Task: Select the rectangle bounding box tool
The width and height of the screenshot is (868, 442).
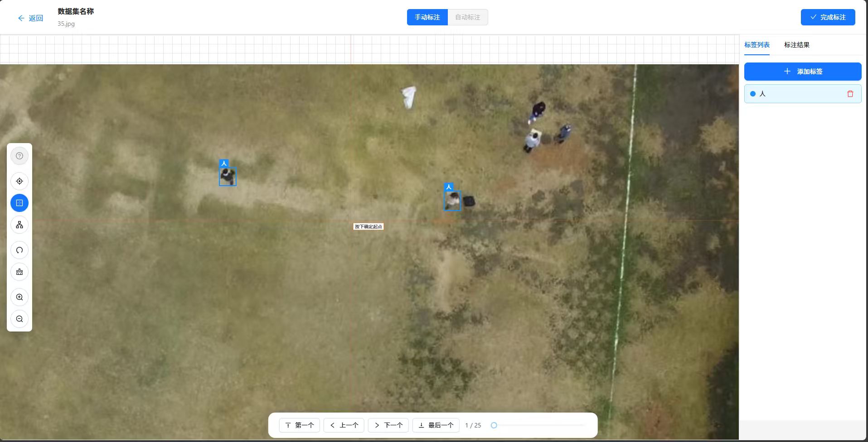Action: (19, 203)
